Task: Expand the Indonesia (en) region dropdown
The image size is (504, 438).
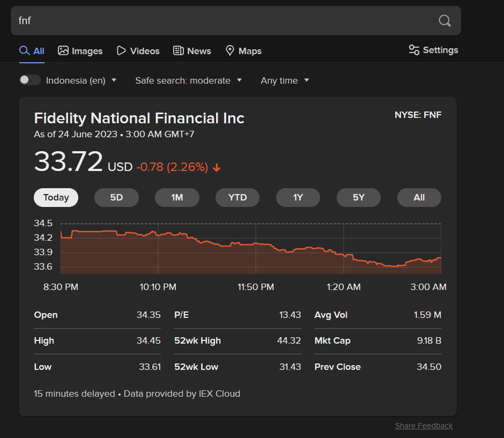Action: coord(82,81)
